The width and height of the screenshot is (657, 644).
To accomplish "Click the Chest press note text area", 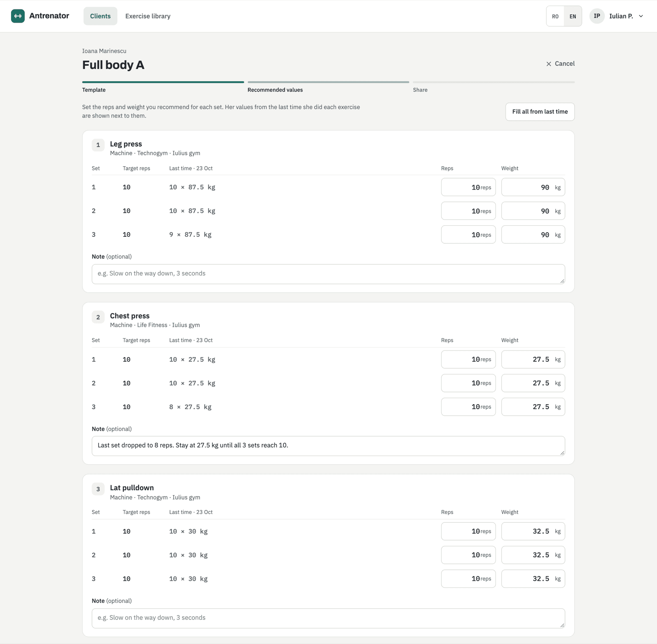I will (328, 446).
